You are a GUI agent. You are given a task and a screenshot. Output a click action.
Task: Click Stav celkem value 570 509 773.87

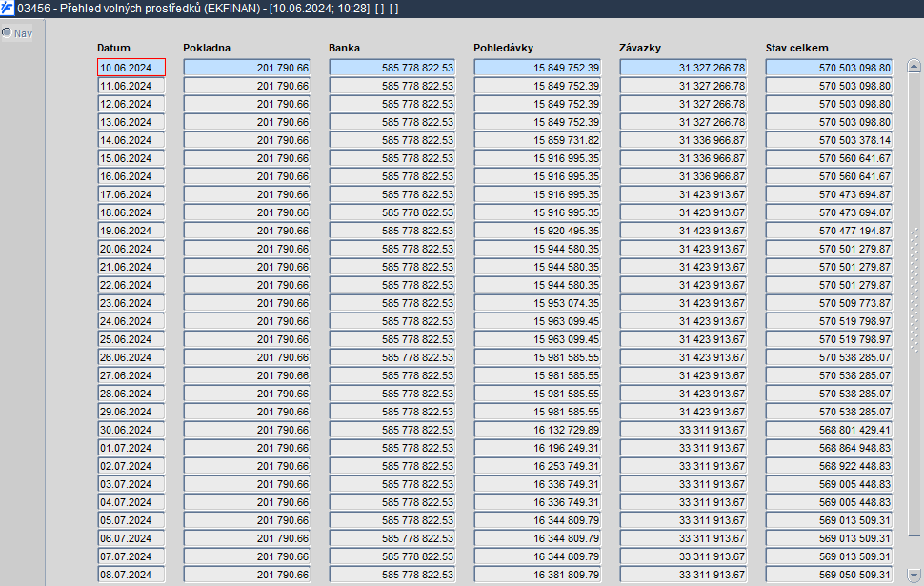pyautogui.click(x=829, y=303)
